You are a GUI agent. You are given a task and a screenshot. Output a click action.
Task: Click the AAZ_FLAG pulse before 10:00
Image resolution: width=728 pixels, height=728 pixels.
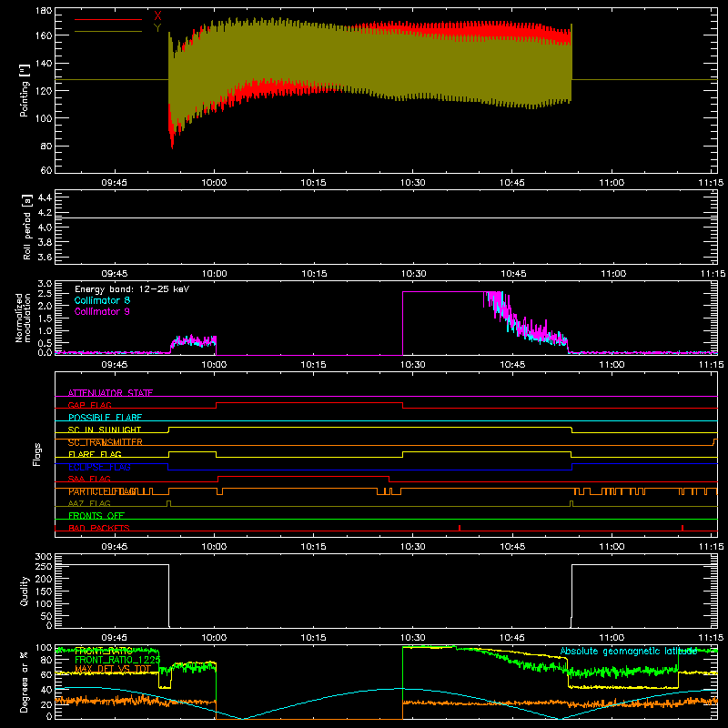pos(168,503)
